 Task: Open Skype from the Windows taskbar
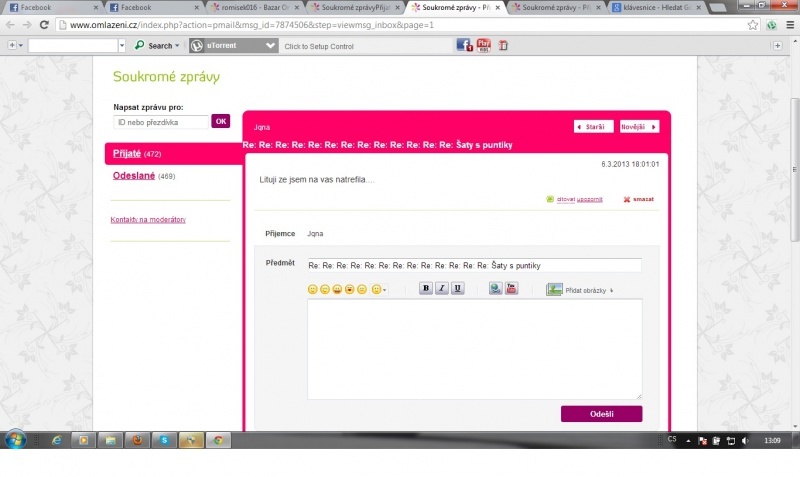click(x=163, y=440)
